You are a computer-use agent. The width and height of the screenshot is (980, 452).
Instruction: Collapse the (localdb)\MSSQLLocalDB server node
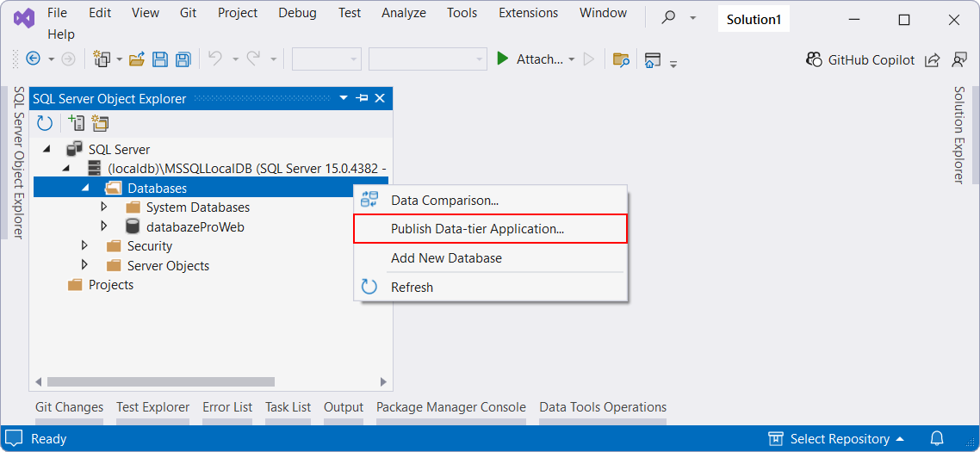66,169
